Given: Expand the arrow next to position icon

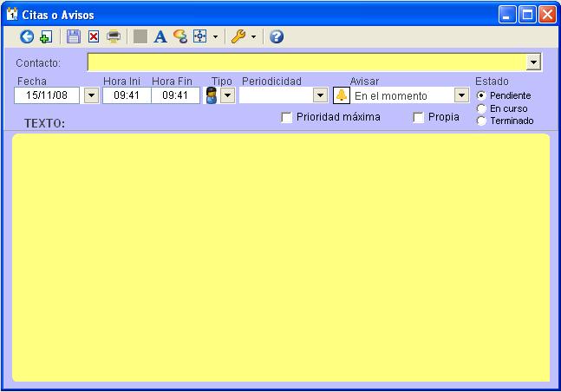Looking at the screenshot, I should (215, 36).
